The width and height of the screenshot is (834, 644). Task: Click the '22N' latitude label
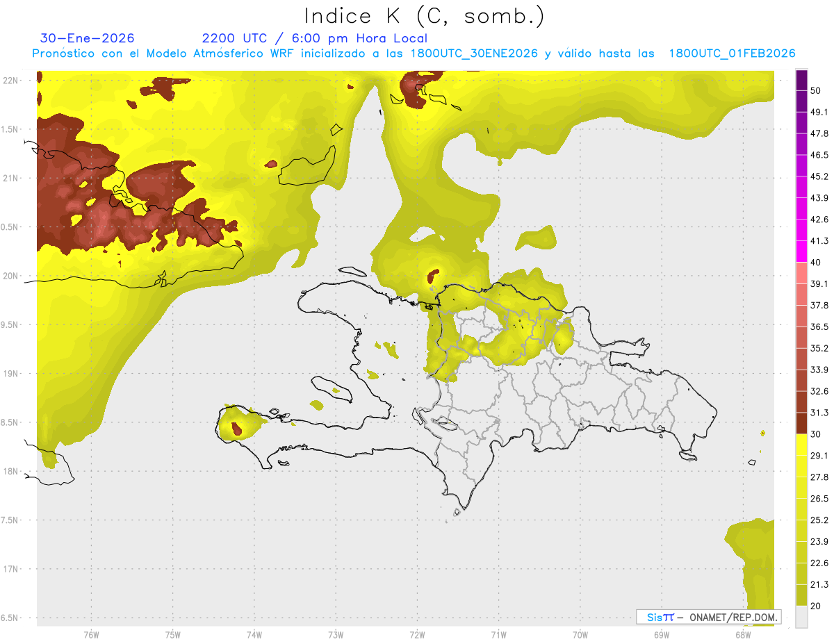click(x=10, y=81)
